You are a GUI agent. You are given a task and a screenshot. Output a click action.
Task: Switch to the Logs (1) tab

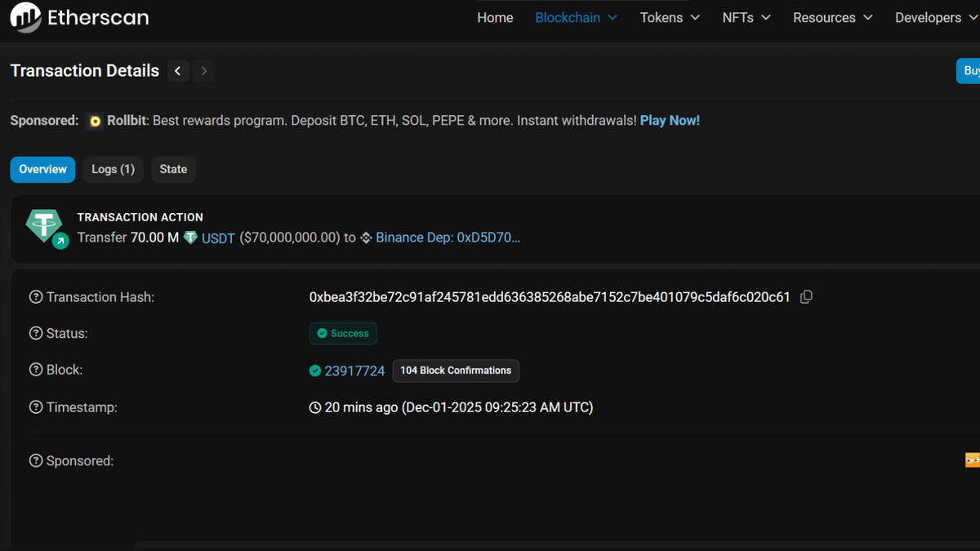click(x=113, y=170)
